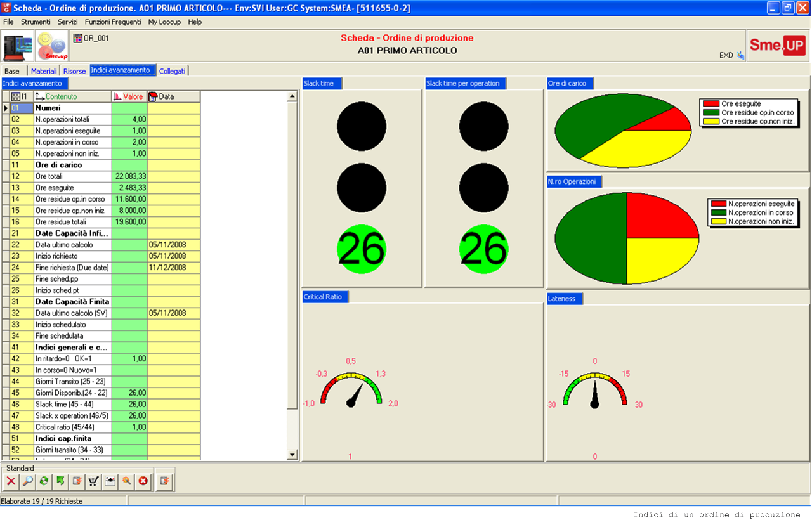The height and width of the screenshot is (520, 812).
Task: Click the green 26 light in Slack time per operation
Action: point(483,249)
